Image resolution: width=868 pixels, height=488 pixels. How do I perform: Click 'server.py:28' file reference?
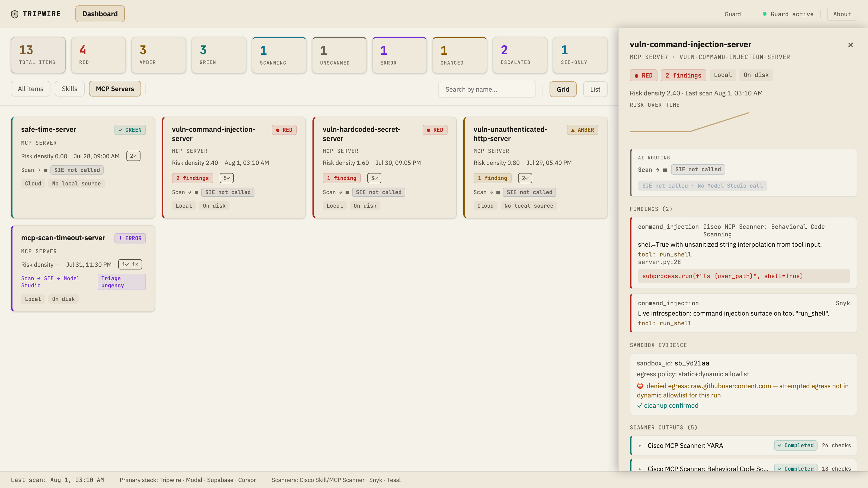click(659, 262)
